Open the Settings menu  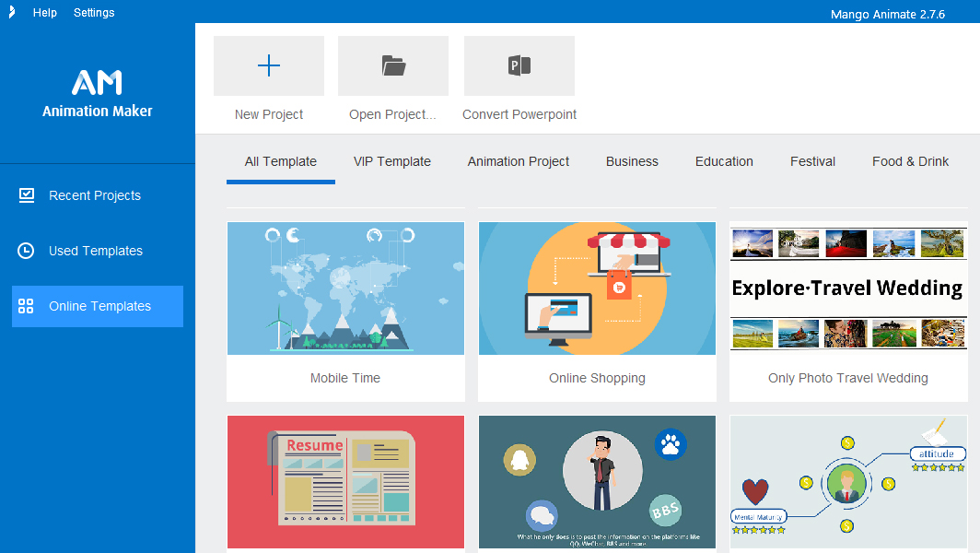94,13
